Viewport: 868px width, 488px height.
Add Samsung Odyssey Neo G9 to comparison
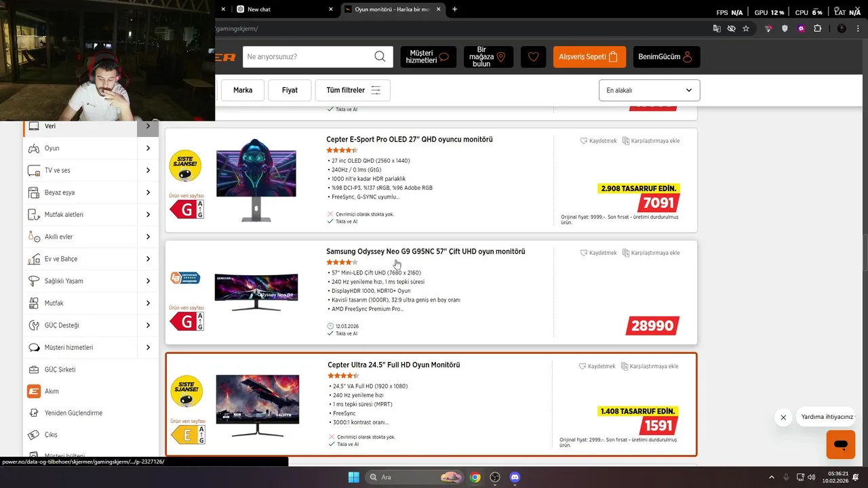(651, 253)
